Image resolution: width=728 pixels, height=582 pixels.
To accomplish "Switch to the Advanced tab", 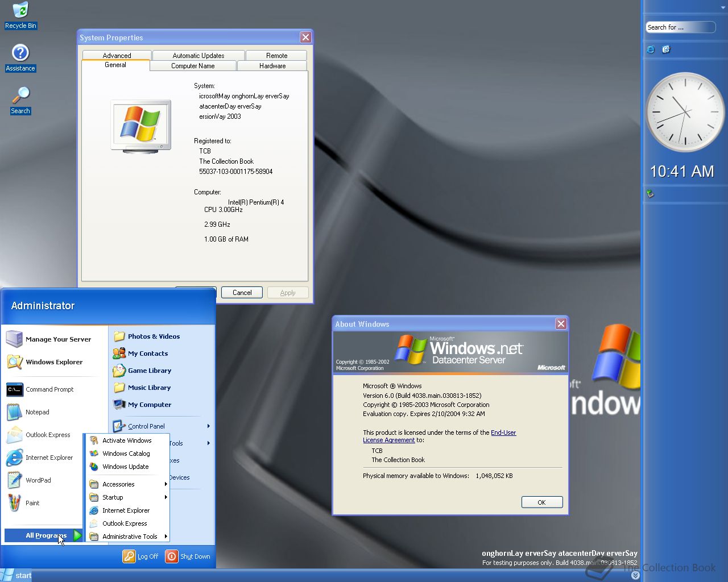I will [x=117, y=56].
